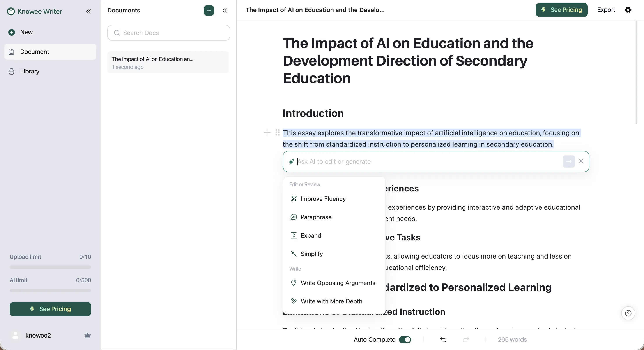Screen dimensions: 644x350
Task: Collapse the Knowee Writer sidebar
Action: (88, 11)
